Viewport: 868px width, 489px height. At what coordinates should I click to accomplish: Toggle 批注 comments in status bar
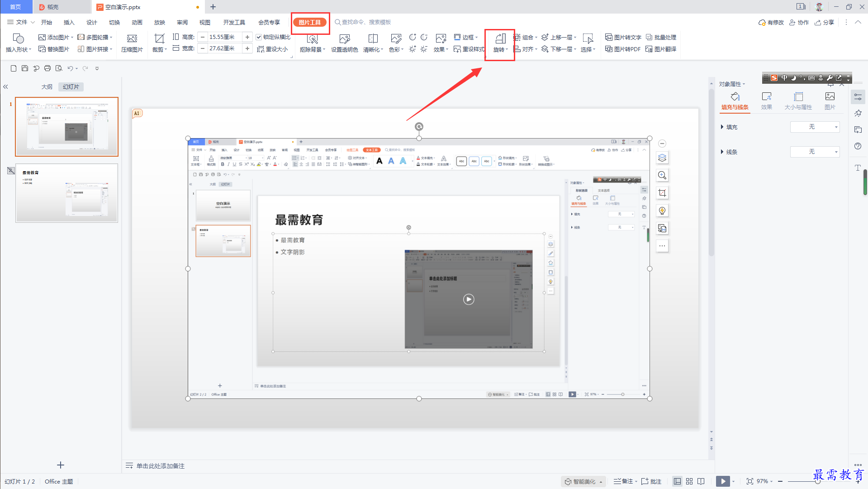651,481
